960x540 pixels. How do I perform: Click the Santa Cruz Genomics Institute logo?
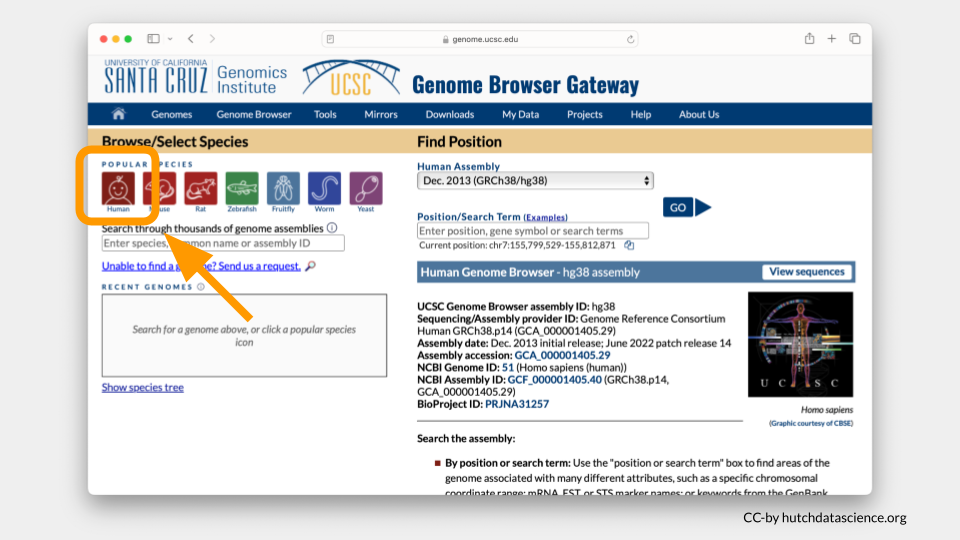click(196, 77)
